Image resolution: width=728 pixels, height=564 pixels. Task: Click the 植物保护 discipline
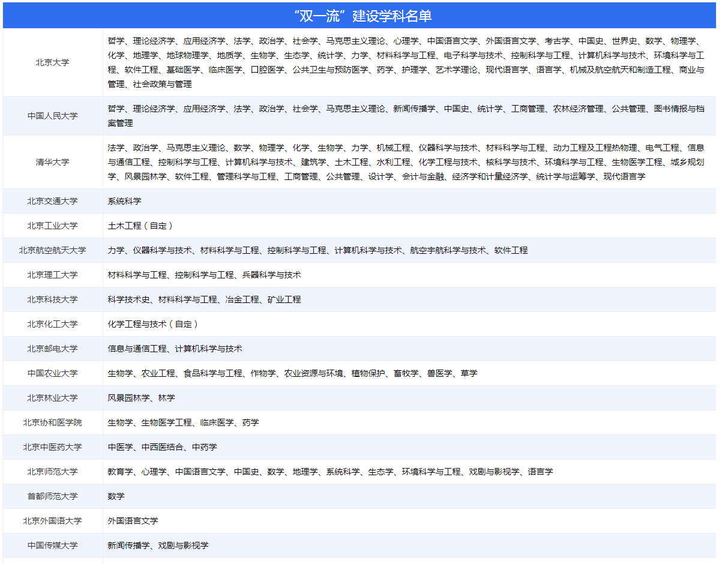click(369, 373)
